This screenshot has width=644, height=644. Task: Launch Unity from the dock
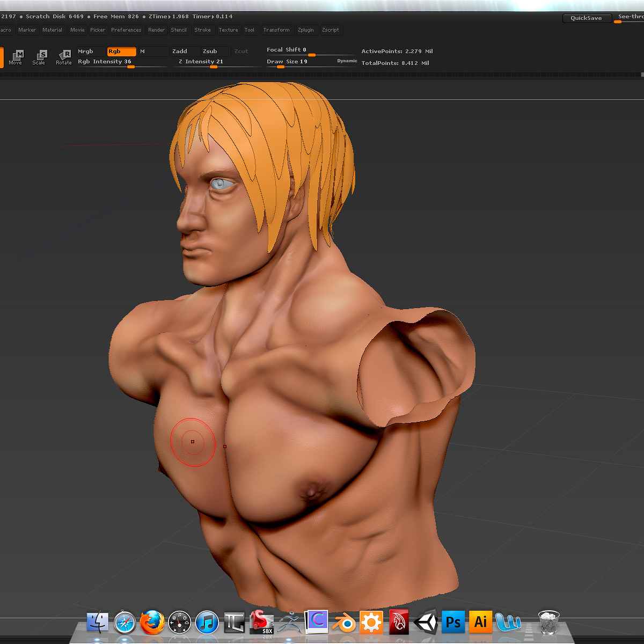coord(426,623)
